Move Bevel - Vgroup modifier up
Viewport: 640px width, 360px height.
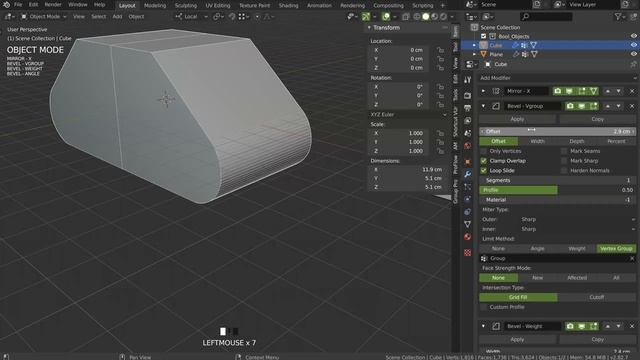point(608,106)
